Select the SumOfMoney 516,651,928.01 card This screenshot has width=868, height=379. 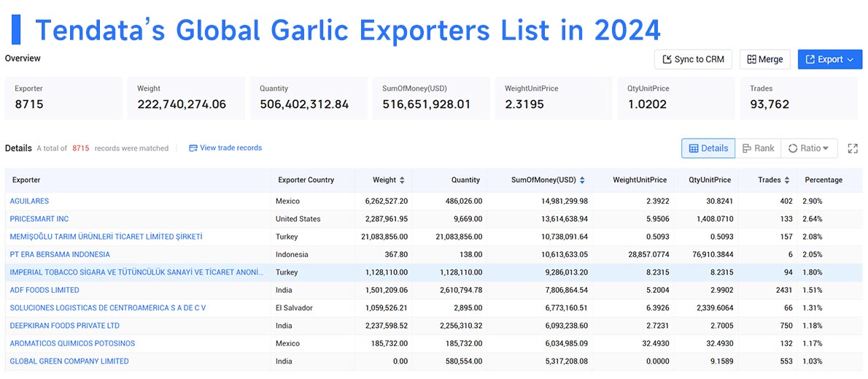tap(431, 98)
